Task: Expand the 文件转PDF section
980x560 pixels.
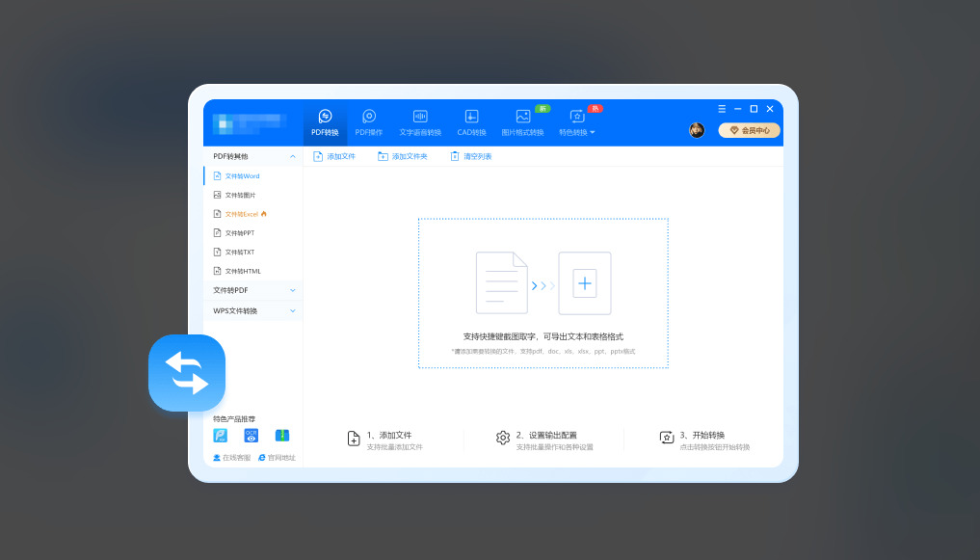Action: pyautogui.click(x=253, y=290)
